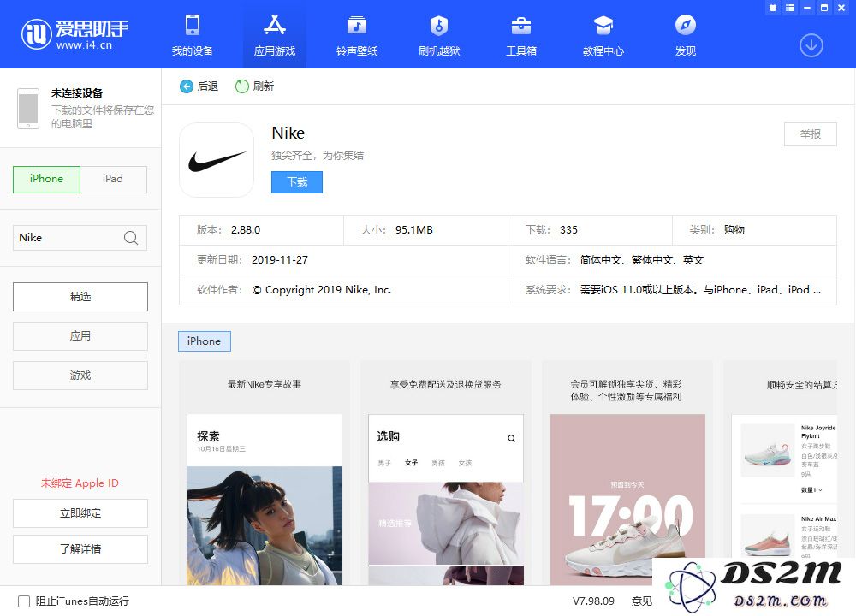This screenshot has height=616, width=856.
Task: Click the language value 简体中文、繁体中文、英文
Action: [642, 260]
